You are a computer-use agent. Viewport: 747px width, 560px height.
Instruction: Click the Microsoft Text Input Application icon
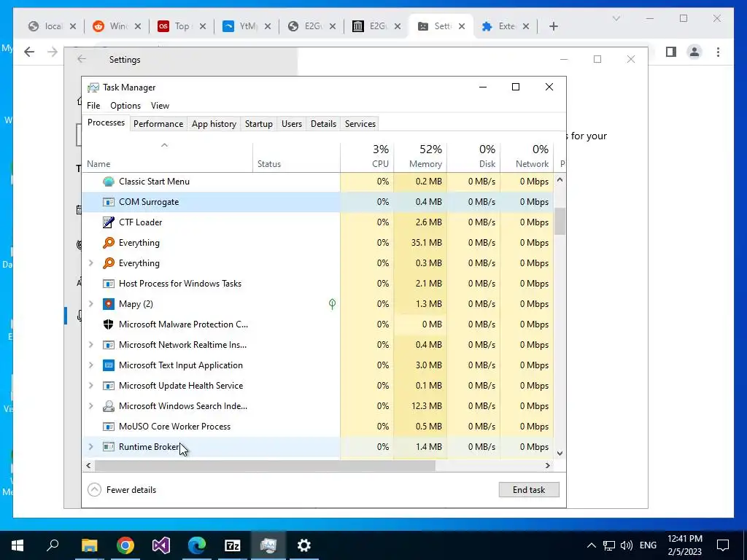pyautogui.click(x=109, y=365)
